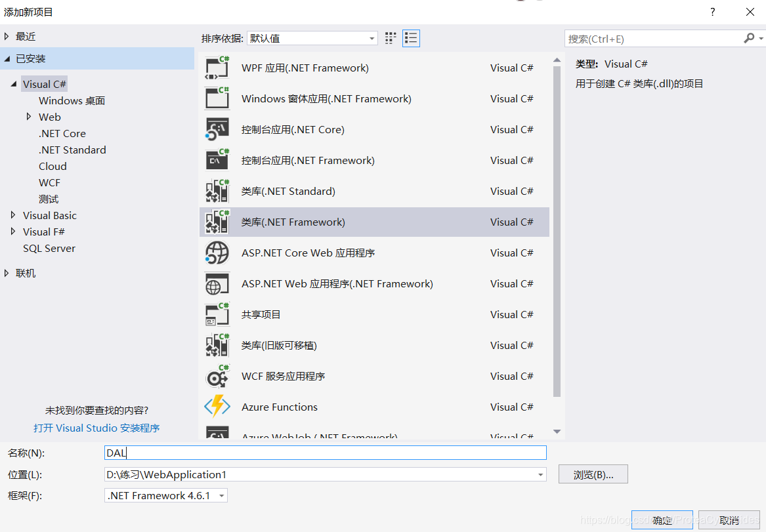Click 取消 to cancel dialog
This screenshot has height=532, width=766.
tap(729, 520)
